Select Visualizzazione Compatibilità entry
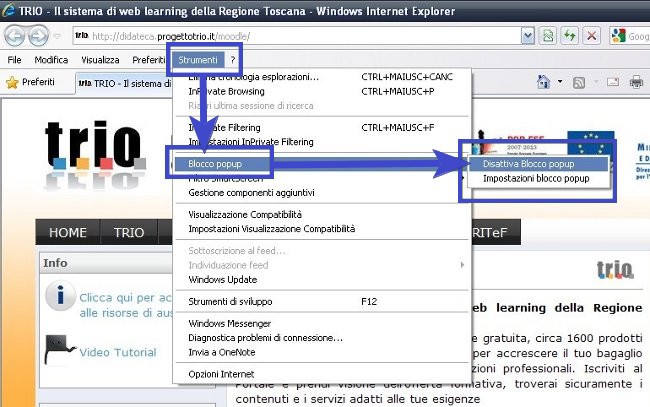Viewport: 650px width, 407px height. [322, 215]
